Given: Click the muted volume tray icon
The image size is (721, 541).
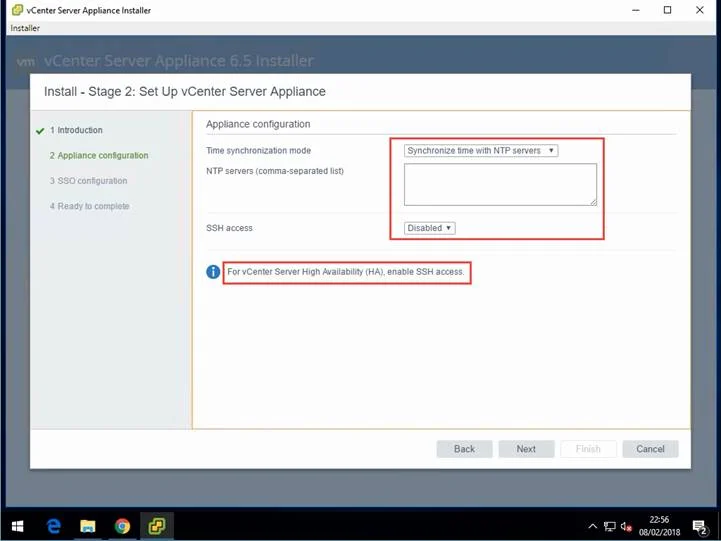Looking at the screenshot, I should pyautogui.click(x=626, y=527).
